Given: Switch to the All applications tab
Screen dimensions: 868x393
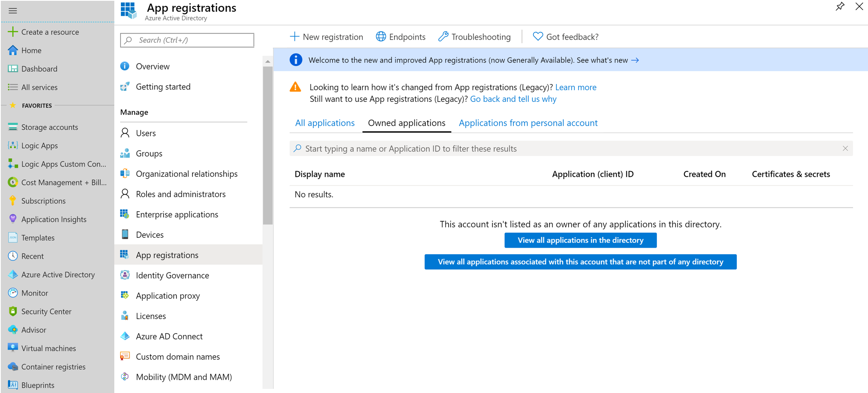Looking at the screenshot, I should (x=325, y=123).
